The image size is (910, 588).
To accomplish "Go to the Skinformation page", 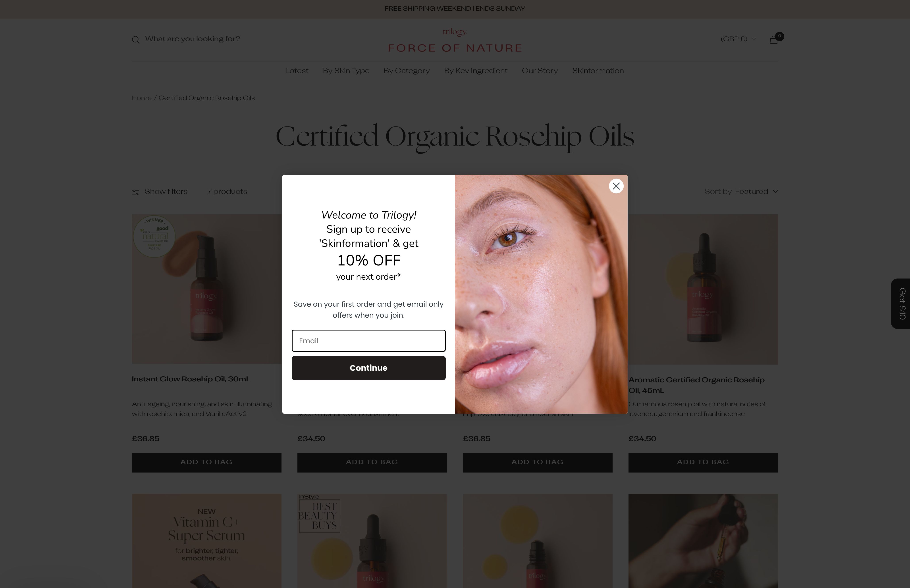I will pos(598,71).
